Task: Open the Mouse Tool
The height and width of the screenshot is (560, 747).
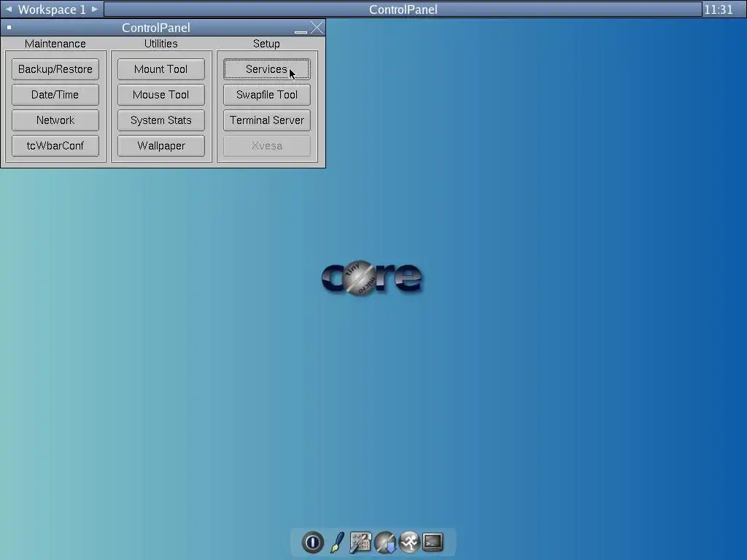Action: pyautogui.click(x=161, y=95)
